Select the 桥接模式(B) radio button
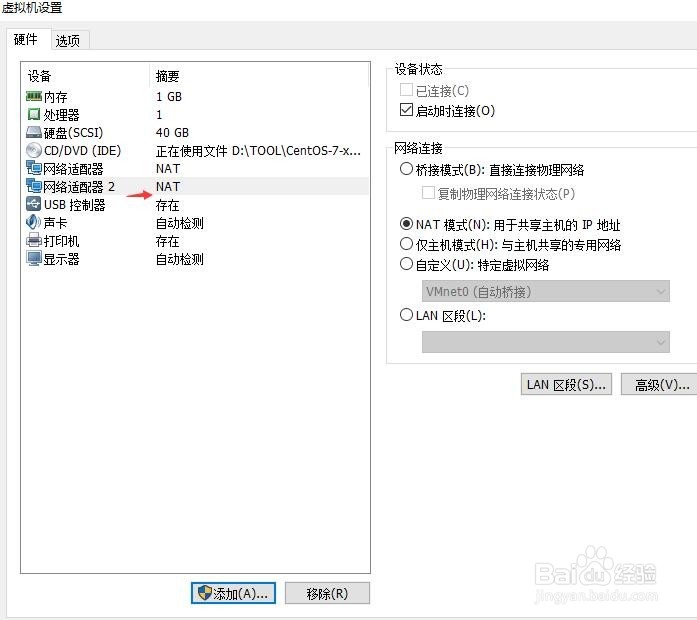The width and height of the screenshot is (697, 620). click(406, 169)
